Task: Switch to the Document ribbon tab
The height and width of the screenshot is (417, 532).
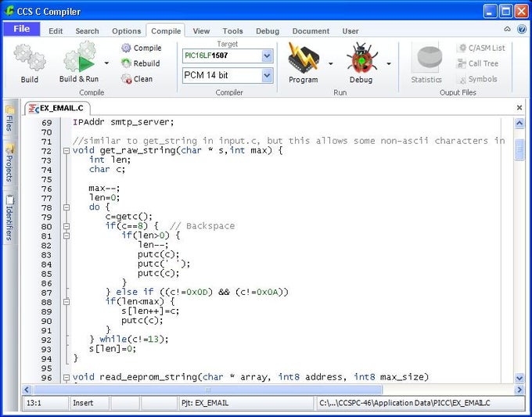Action: 311,31
